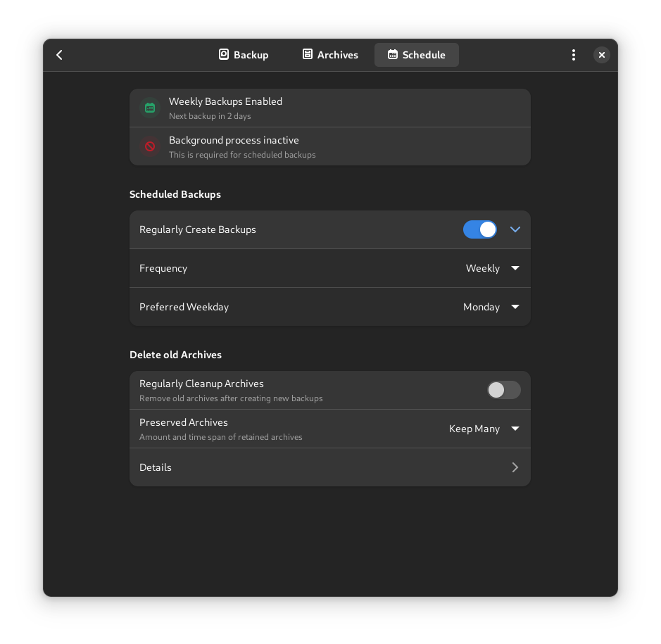Click the Schedule tab calendar icon
Viewport: 661px width, 644px height.
(393, 54)
